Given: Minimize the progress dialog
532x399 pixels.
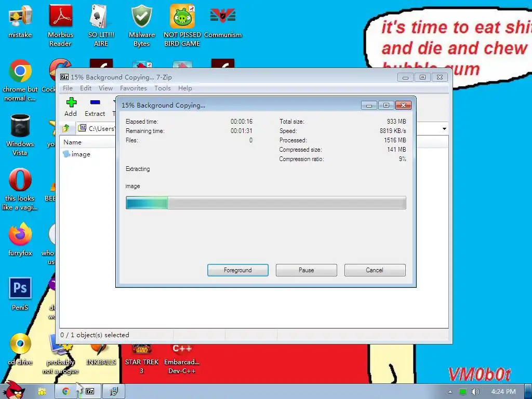Looking at the screenshot, I should point(369,105).
